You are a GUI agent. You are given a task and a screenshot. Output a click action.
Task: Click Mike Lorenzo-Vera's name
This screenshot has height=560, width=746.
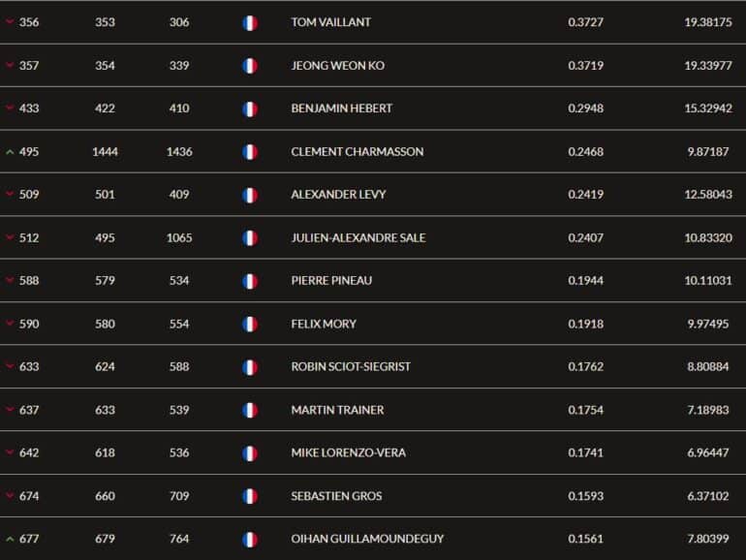point(348,453)
